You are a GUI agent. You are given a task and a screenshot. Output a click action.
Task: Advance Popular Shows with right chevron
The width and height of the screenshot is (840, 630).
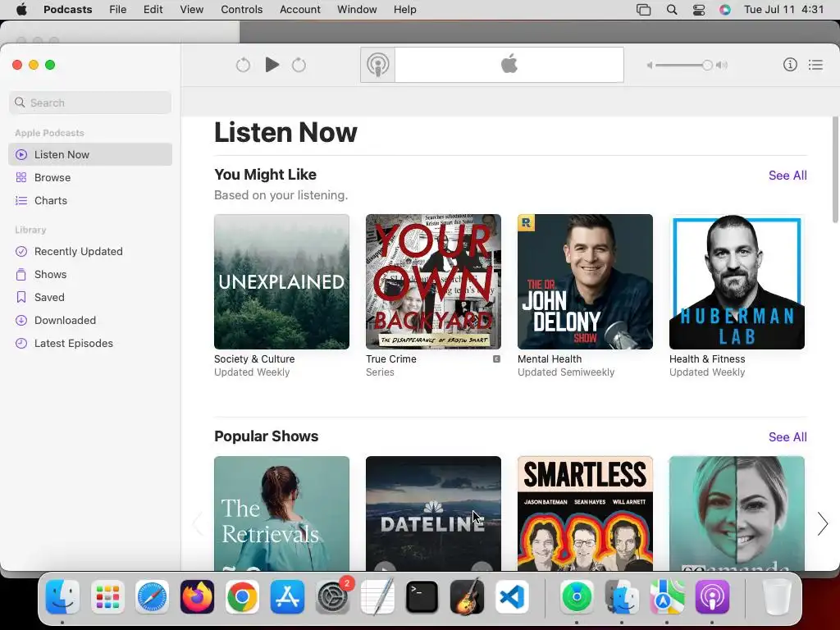tap(822, 524)
